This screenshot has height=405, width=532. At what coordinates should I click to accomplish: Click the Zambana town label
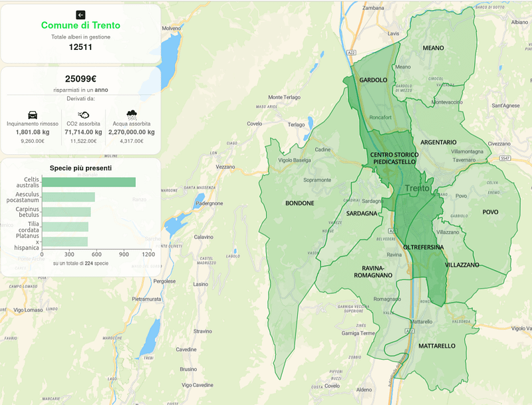[x=373, y=8]
